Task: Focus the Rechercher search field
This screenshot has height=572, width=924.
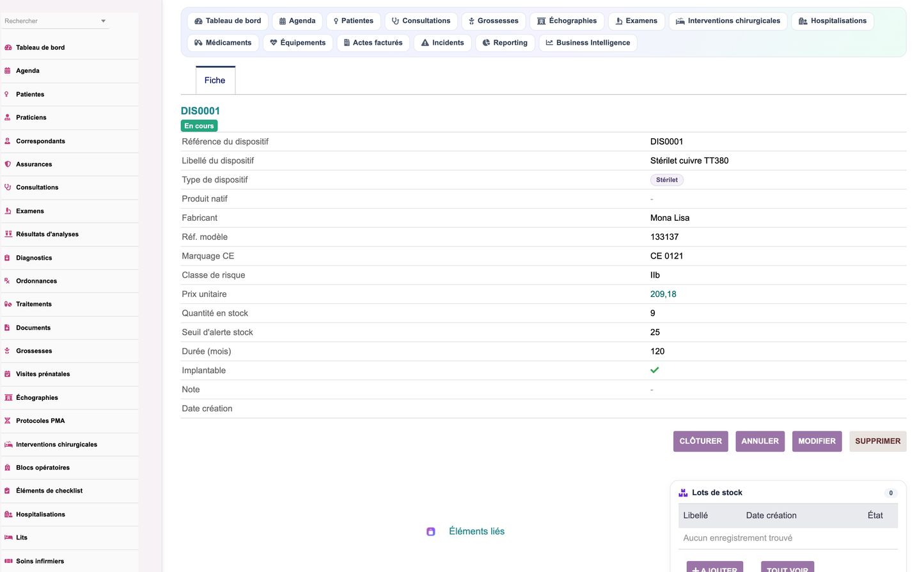Action: pos(51,21)
